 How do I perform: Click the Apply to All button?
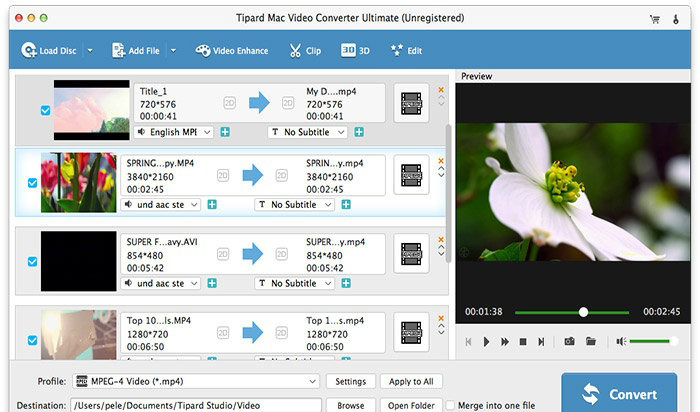[410, 381]
